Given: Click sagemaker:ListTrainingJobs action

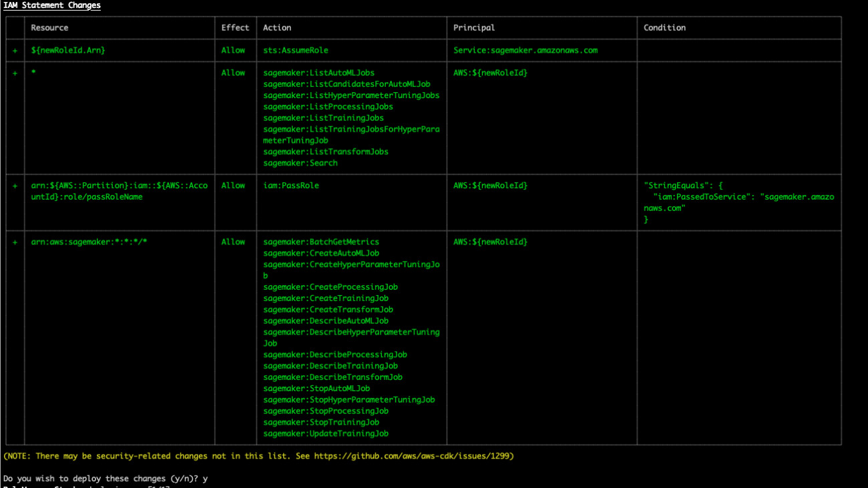Looking at the screenshot, I should point(323,118).
